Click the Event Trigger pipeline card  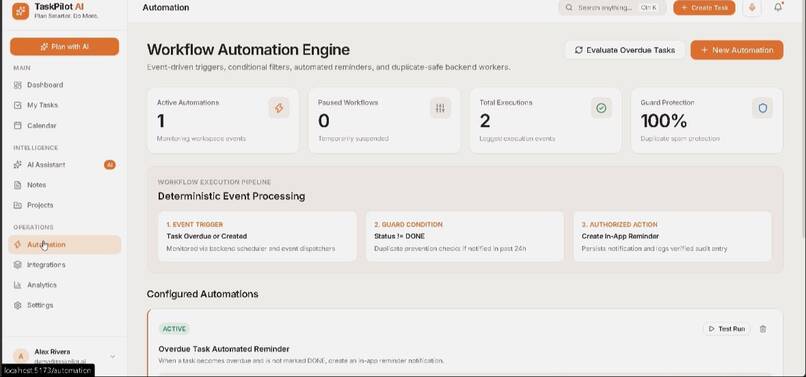[x=257, y=237]
